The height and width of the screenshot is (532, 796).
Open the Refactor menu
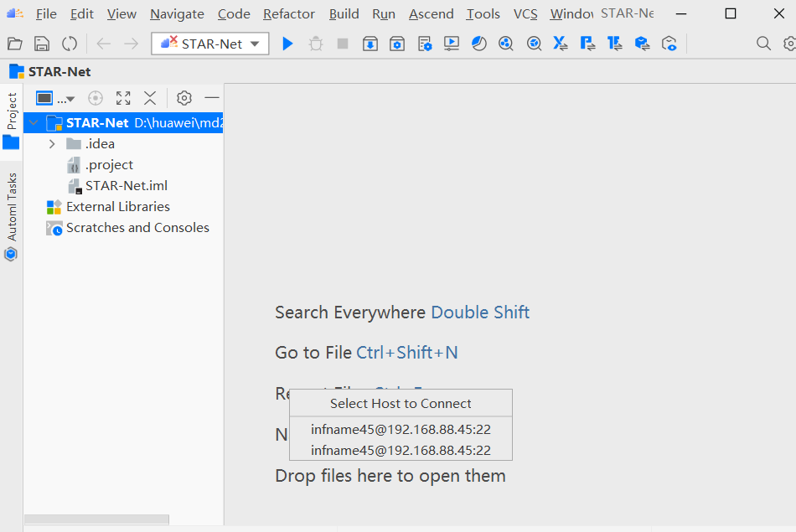pyautogui.click(x=289, y=13)
